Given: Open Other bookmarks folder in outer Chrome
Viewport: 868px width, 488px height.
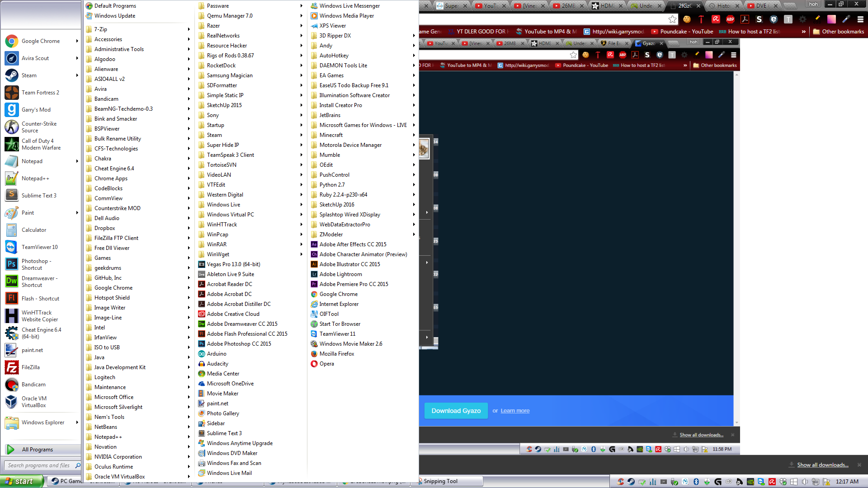Looking at the screenshot, I should click(839, 32).
